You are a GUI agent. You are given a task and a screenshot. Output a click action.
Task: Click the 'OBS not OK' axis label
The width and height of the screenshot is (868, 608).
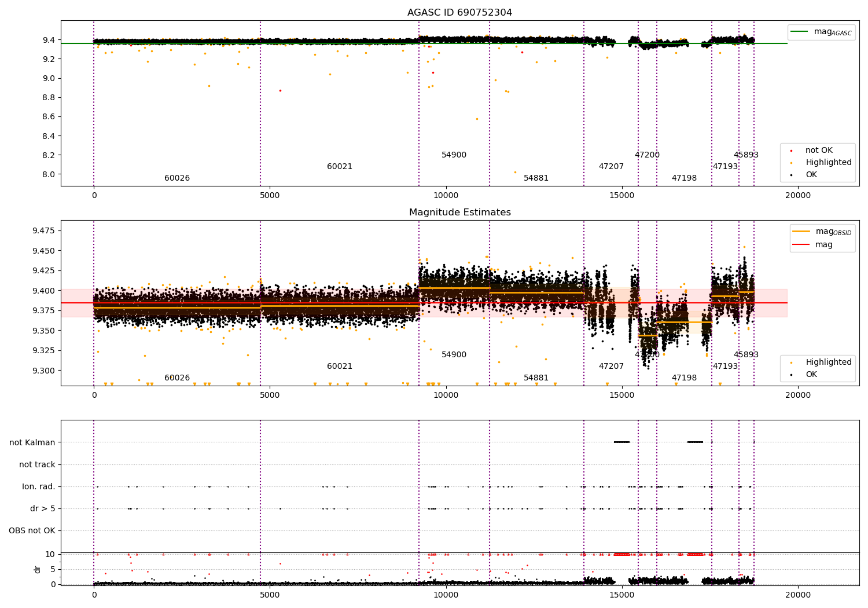click(32, 530)
